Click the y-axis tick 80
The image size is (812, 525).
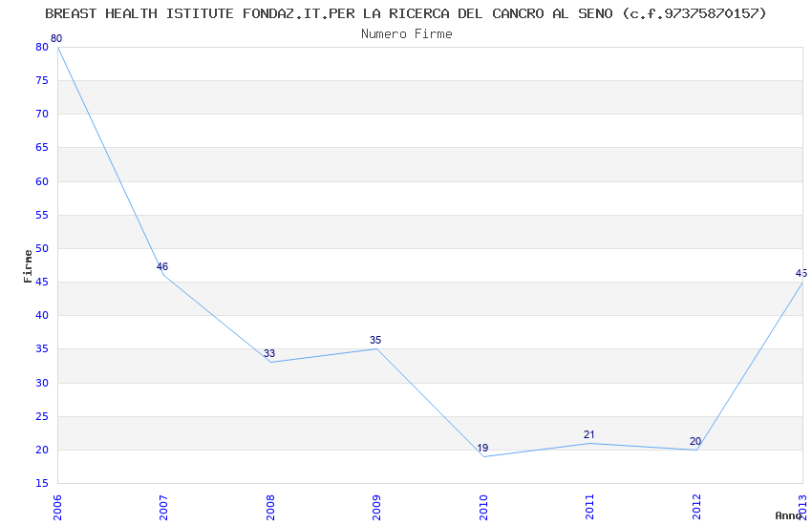pos(42,47)
